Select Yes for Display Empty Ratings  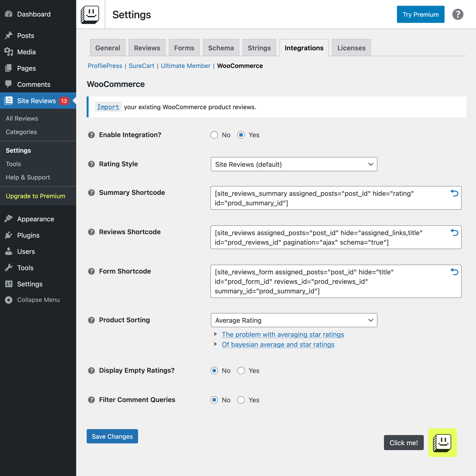(x=241, y=371)
